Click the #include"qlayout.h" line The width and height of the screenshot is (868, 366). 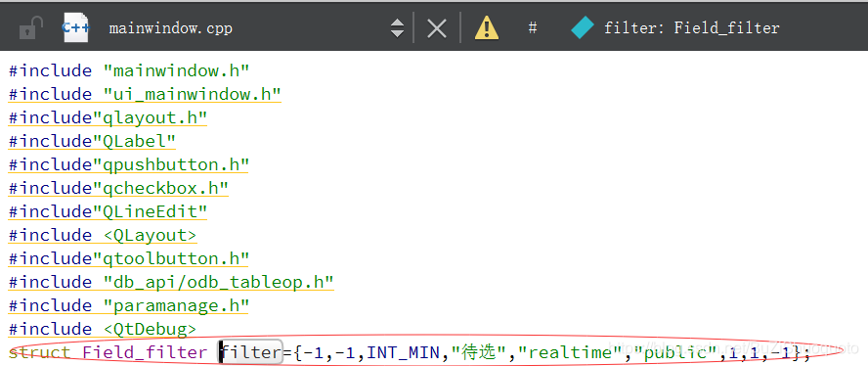pyautogui.click(x=108, y=117)
